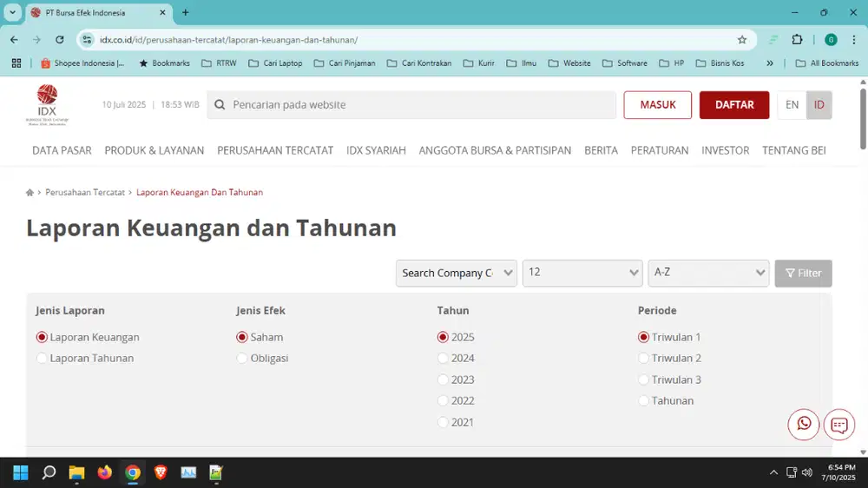Launch Brave browser from taskbar
868x488 pixels.
[161, 472]
